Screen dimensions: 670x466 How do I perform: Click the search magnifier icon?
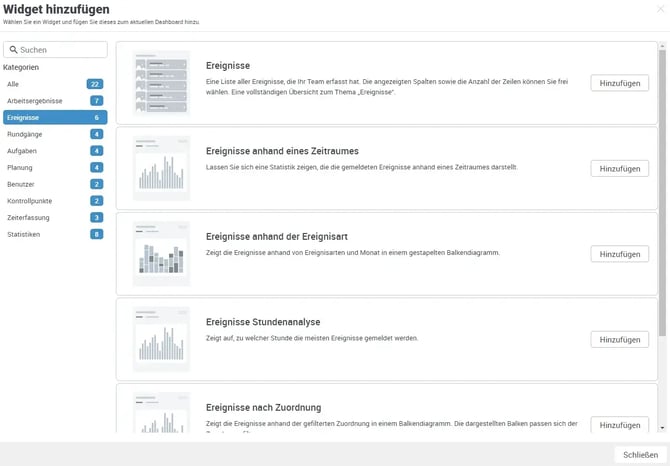[x=13, y=50]
